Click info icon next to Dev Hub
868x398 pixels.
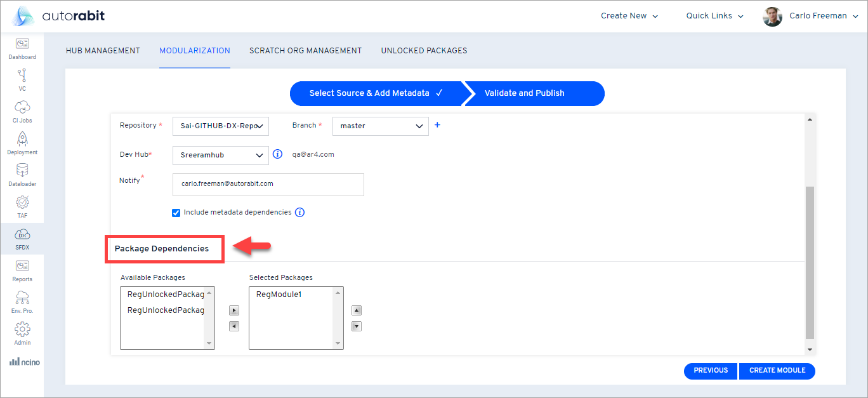pos(277,154)
